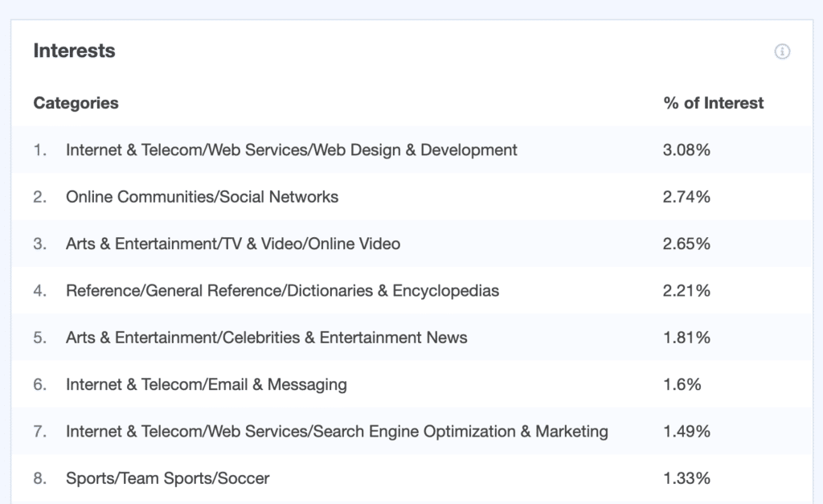Click the 1.49% interest value
Image resolution: width=823 pixels, height=504 pixels.
[x=686, y=432]
